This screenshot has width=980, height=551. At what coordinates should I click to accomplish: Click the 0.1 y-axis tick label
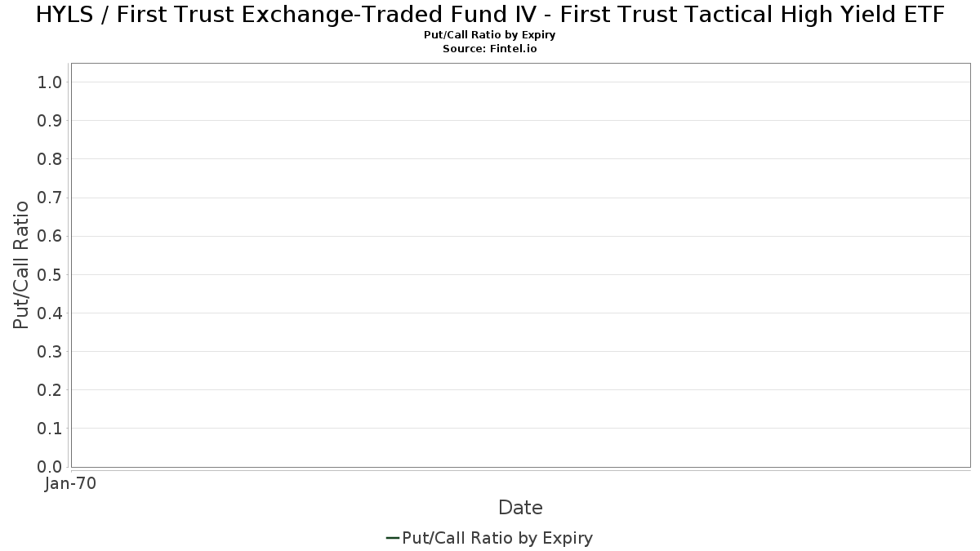tap(50, 429)
